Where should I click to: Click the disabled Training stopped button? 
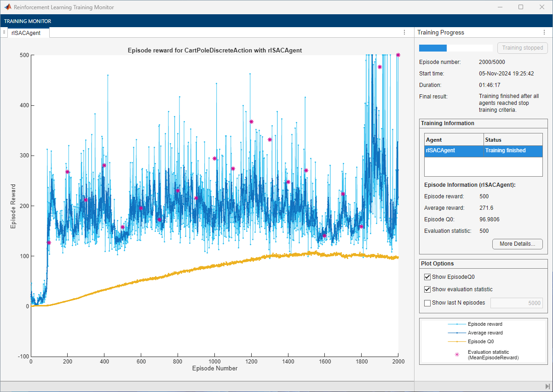[x=522, y=48]
